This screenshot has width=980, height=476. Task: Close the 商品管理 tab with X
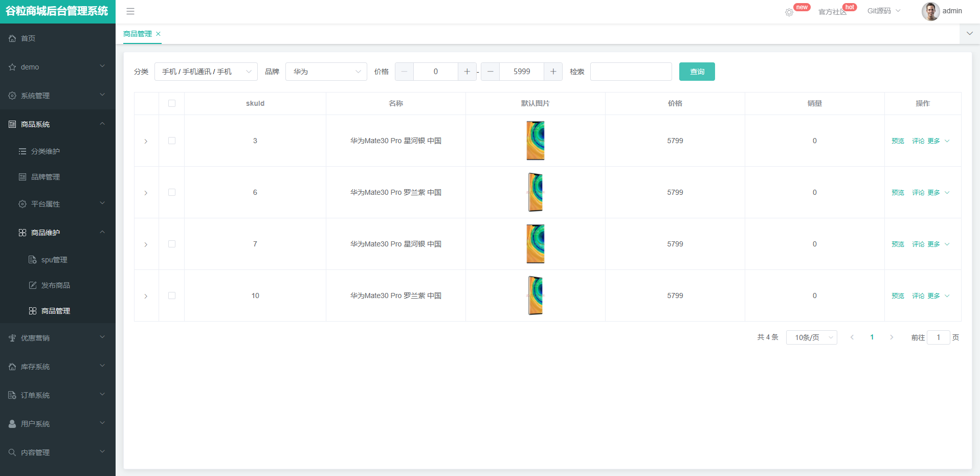(159, 34)
